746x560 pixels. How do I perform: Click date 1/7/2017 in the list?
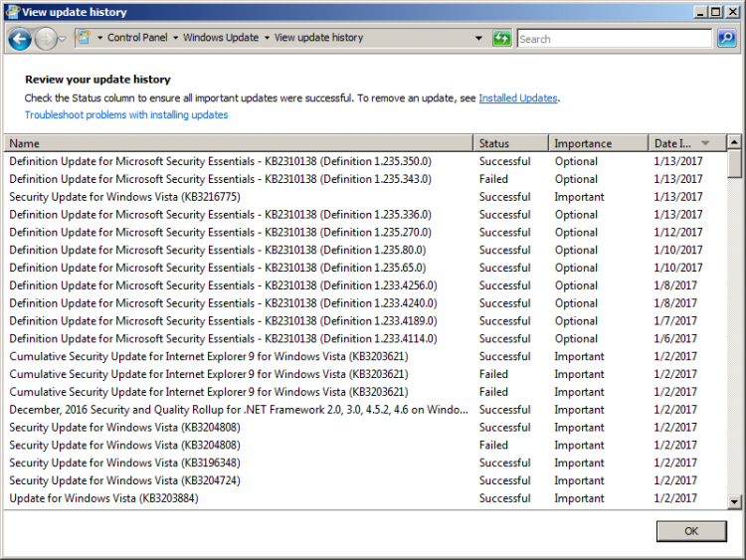point(675,321)
